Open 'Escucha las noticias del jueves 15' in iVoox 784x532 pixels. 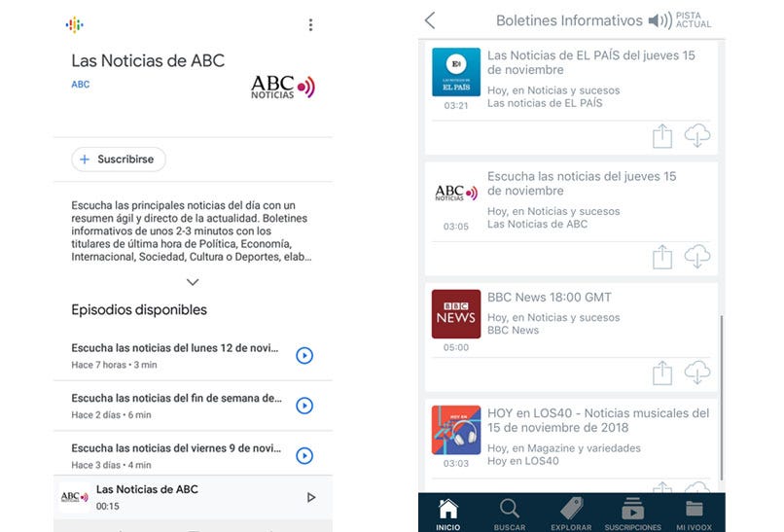(x=582, y=184)
